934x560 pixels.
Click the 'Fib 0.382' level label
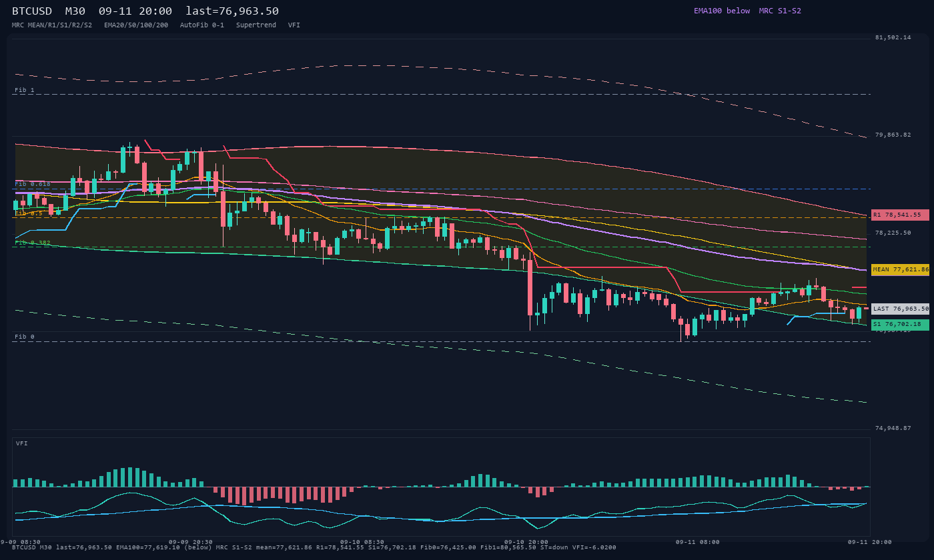click(x=33, y=243)
